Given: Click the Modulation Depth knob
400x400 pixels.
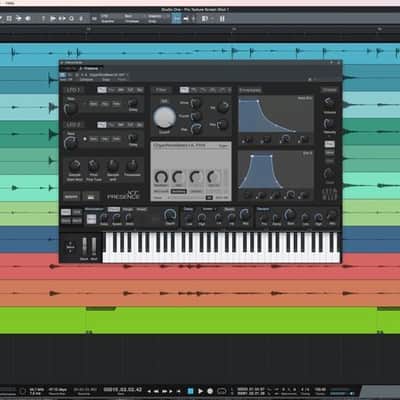Looking at the screenshot, I should (170, 215).
